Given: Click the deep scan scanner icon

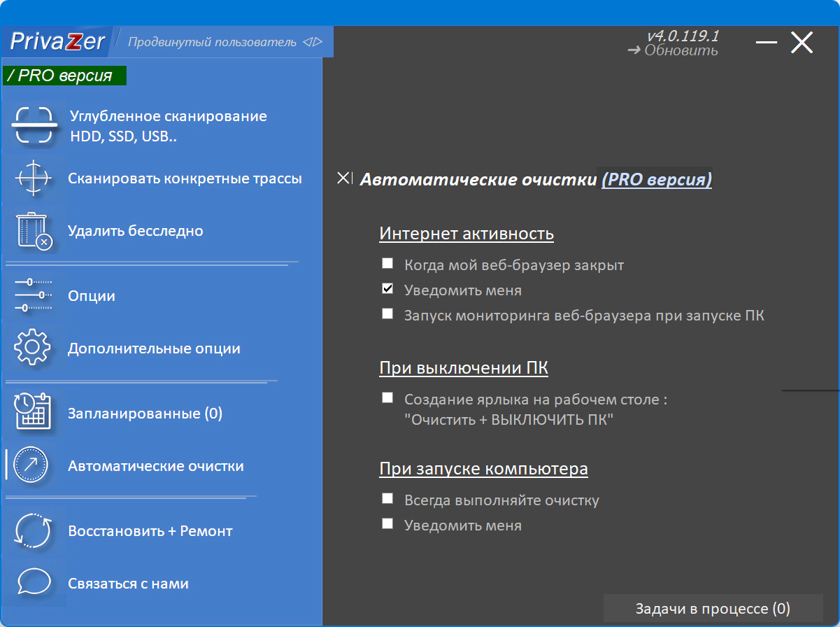Looking at the screenshot, I should pos(33,126).
